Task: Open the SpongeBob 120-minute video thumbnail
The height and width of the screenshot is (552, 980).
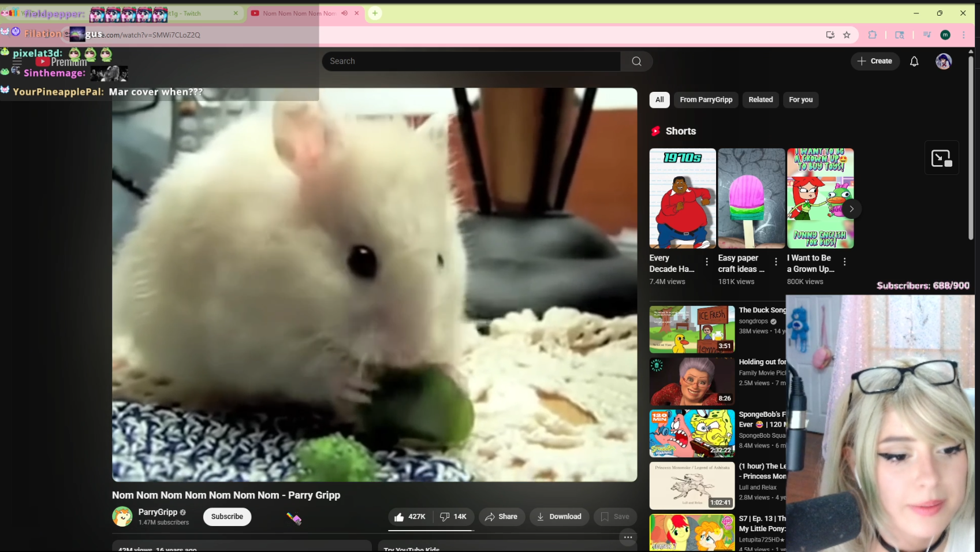Action: [x=692, y=434]
